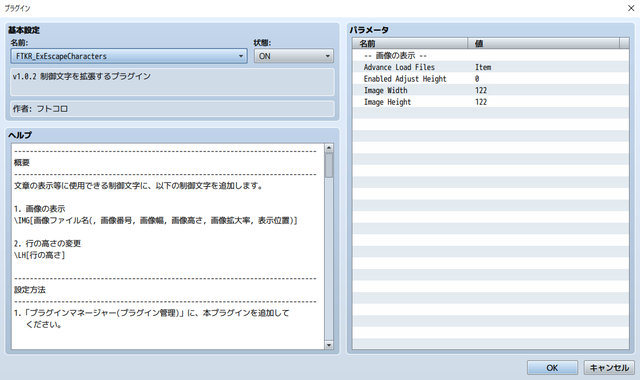The height and width of the screenshot is (380, 640).
Task: Click the 1. 画像の表示 line in help
Action: click(39, 209)
